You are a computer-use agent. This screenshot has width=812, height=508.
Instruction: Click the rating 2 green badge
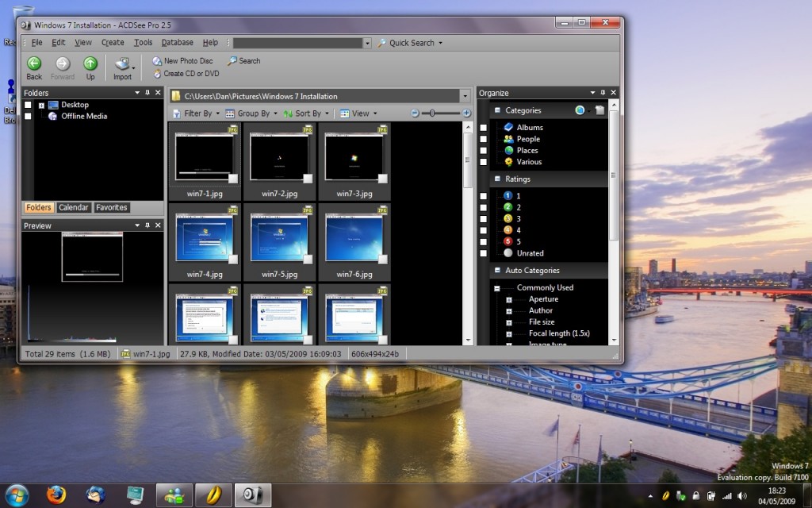coord(508,207)
